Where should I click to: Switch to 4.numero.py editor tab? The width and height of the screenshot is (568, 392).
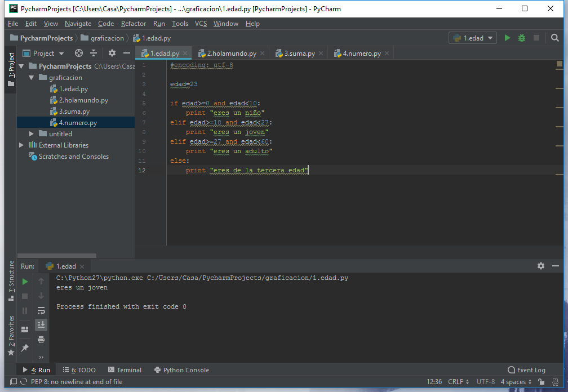pos(362,53)
